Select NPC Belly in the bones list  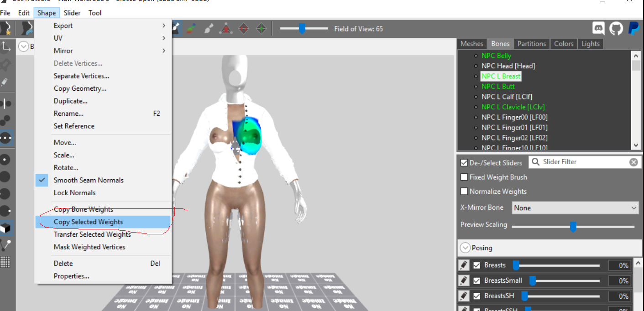point(496,56)
